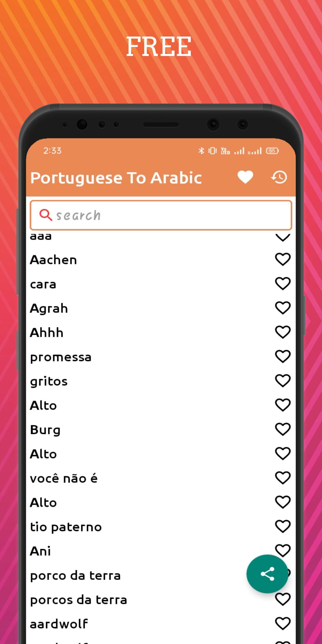
Task: Open favorites with the white heart icon
Action: [x=245, y=177]
